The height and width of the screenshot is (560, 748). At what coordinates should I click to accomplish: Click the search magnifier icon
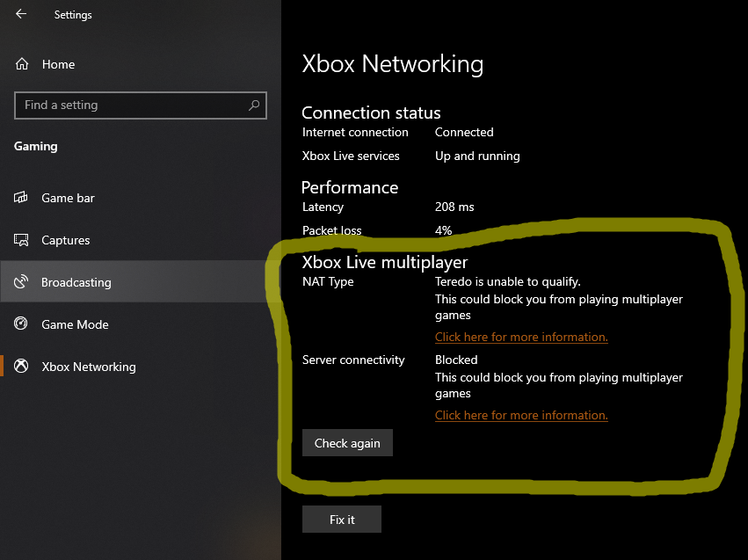(254, 105)
